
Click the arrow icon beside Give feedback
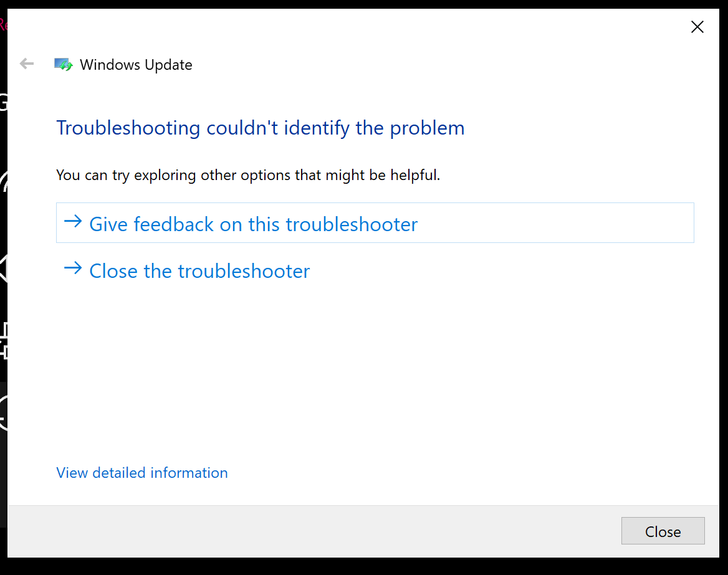(73, 222)
